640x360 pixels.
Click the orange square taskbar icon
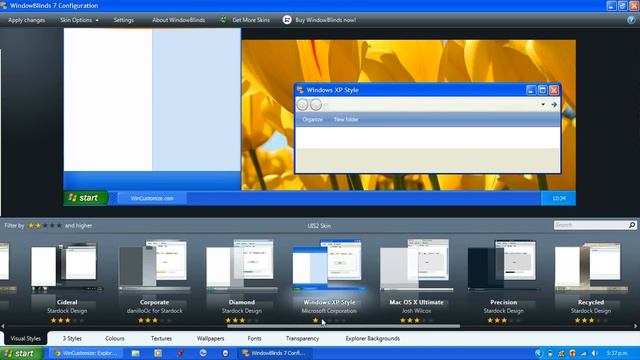[158, 353]
